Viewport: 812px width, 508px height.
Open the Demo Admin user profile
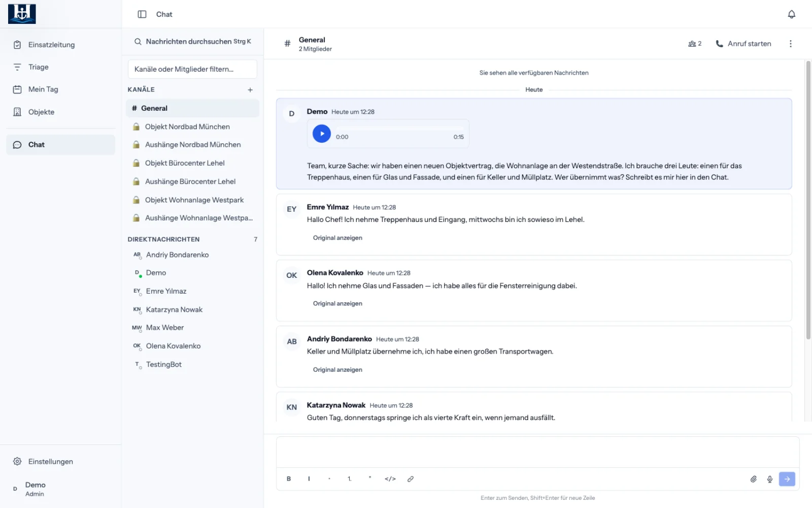coord(60,489)
